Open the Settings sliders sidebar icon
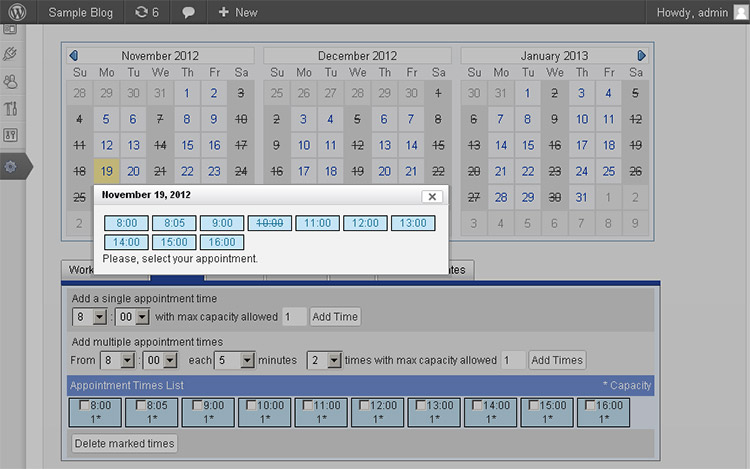Viewport: 750px width, 469px height. [10, 135]
